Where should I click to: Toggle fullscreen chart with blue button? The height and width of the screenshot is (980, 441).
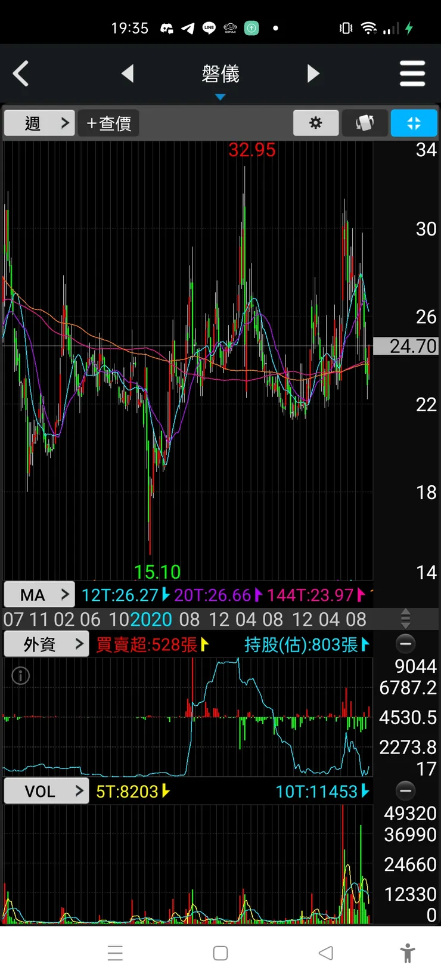(x=414, y=123)
